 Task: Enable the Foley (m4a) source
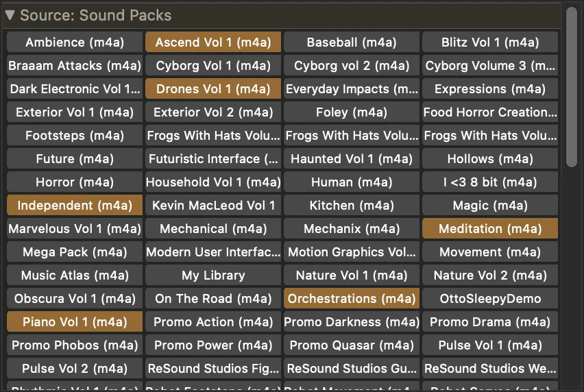point(352,112)
